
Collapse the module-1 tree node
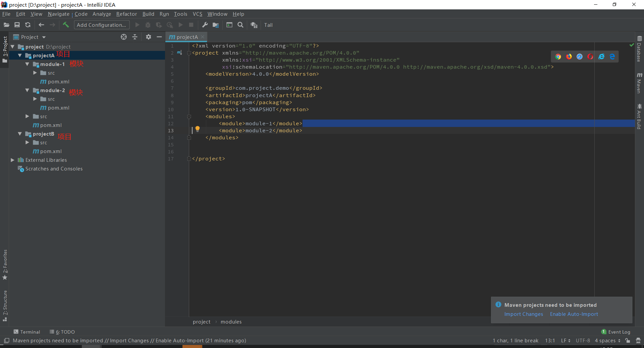point(27,64)
